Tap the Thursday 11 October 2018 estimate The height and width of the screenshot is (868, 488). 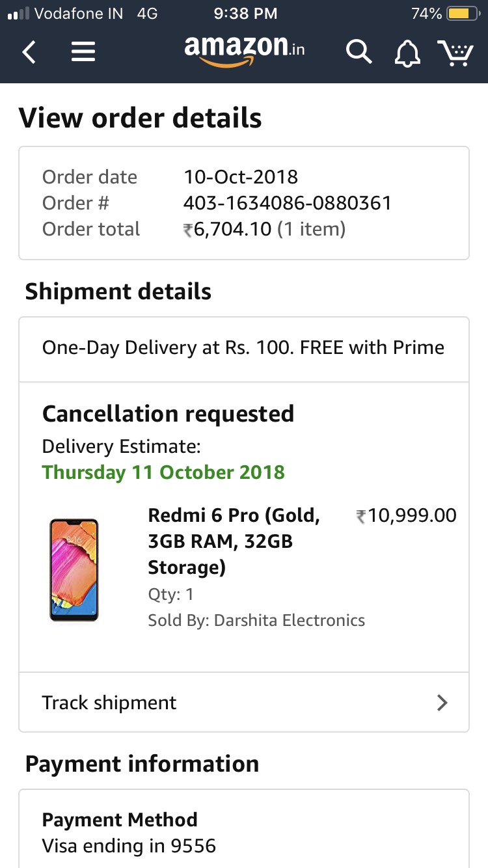click(x=163, y=472)
